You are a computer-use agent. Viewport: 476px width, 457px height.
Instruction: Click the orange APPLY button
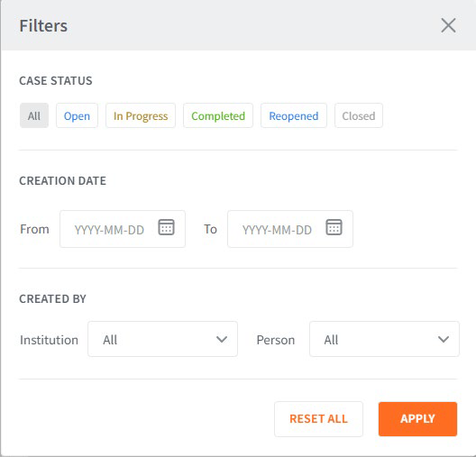pos(417,419)
